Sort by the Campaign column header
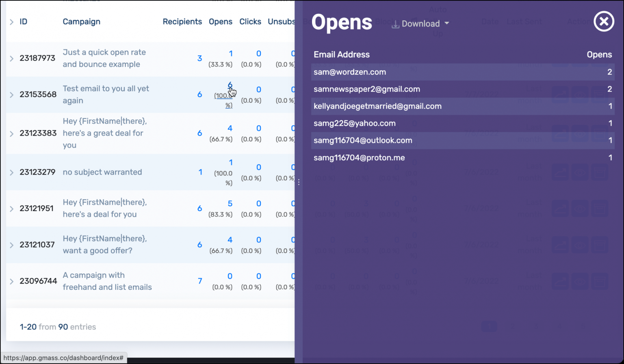Image resolution: width=624 pixels, height=364 pixels. click(81, 22)
